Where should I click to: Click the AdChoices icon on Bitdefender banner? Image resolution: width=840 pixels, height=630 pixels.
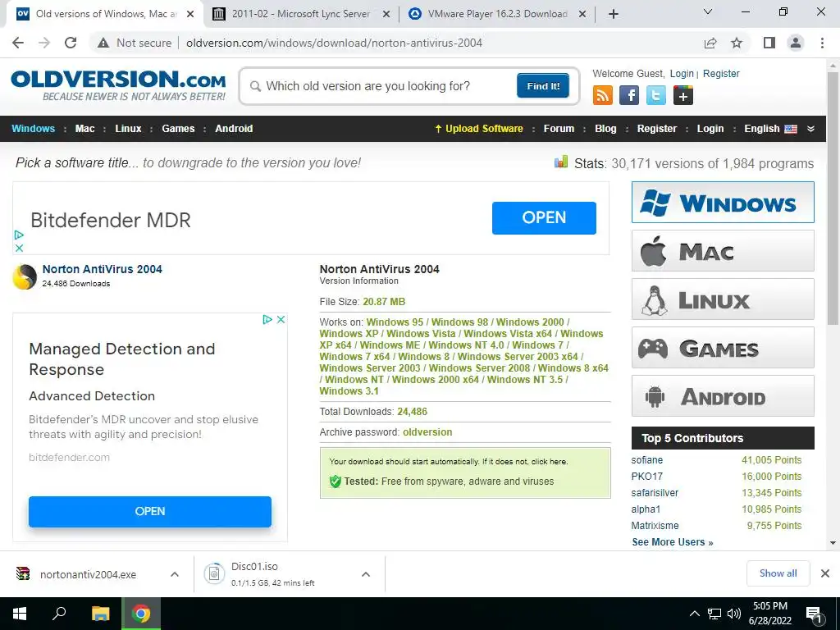point(19,235)
